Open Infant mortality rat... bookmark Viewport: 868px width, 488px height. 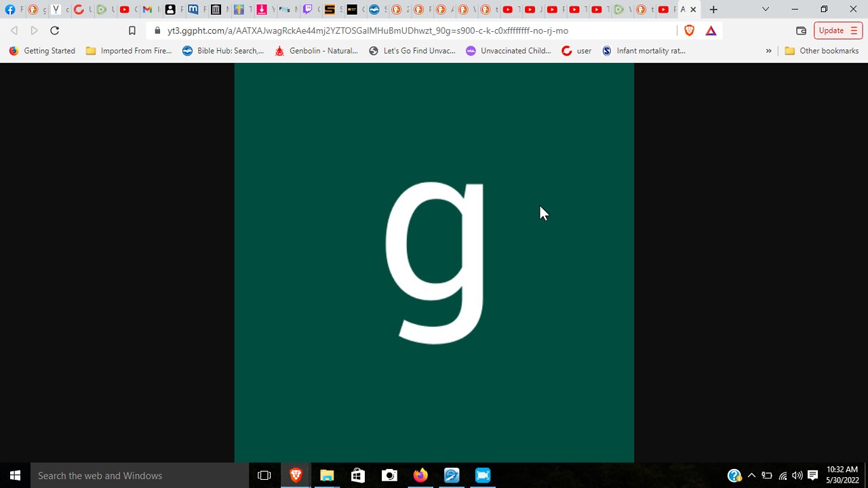coord(644,51)
